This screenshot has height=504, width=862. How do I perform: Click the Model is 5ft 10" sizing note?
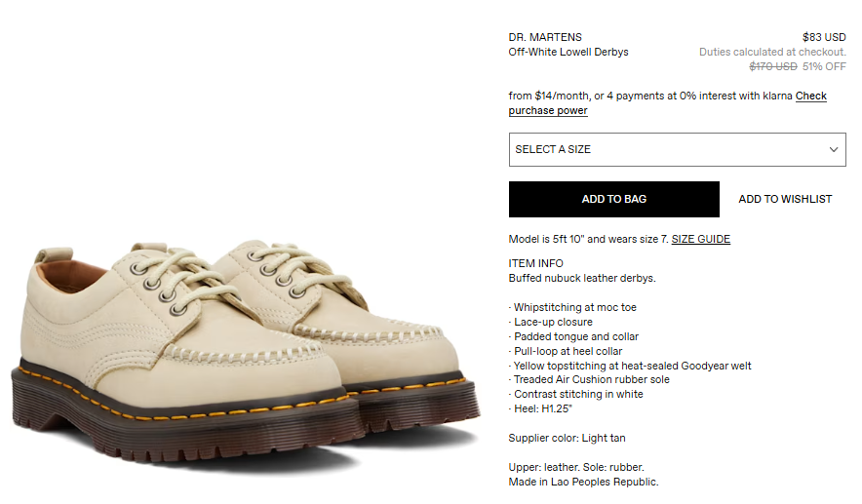(588, 239)
